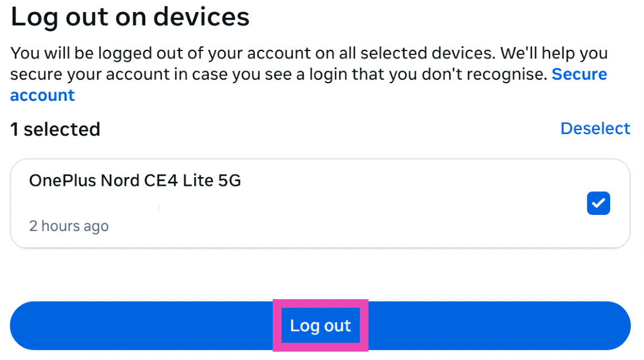The width and height of the screenshot is (644, 360).
Task: Uncheck the OnePlus Nord CE4 Lite checkbox
Action: (x=598, y=204)
